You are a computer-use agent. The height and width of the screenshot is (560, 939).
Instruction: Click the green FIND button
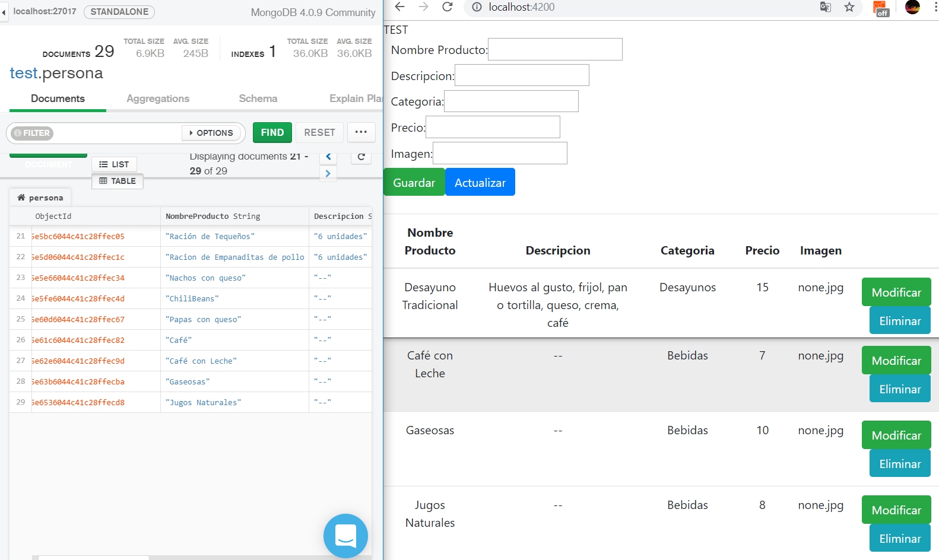[x=272, y=132]
